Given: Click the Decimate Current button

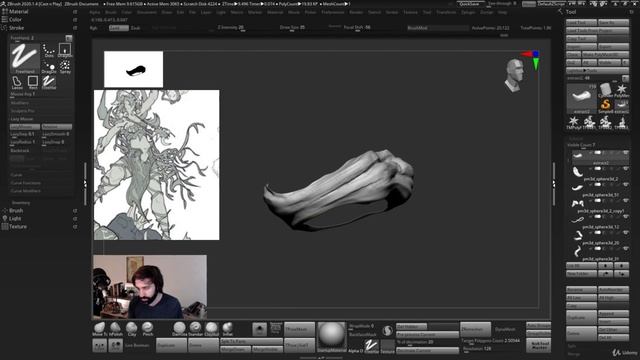Looking at the screenshot, I should point(427,350).
